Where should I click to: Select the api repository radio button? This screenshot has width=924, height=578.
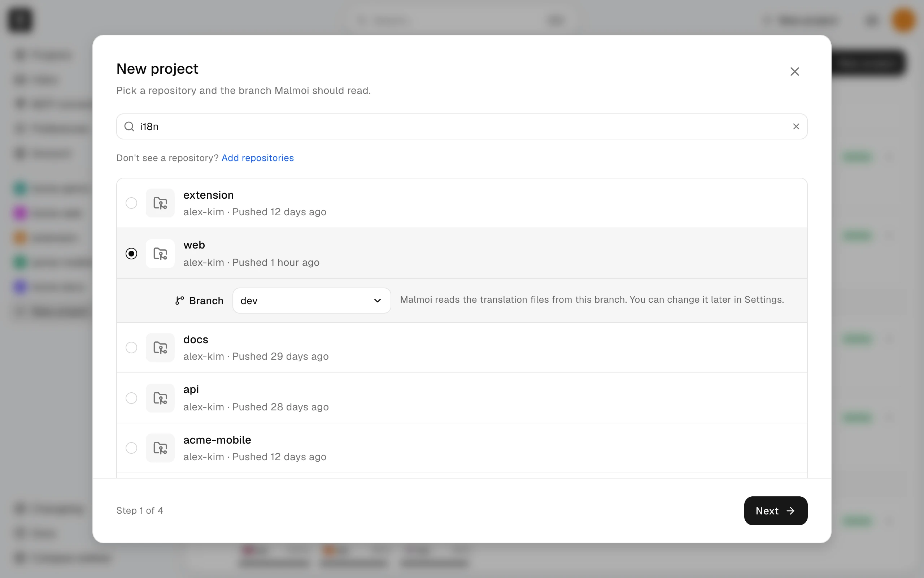click(131, 398)
